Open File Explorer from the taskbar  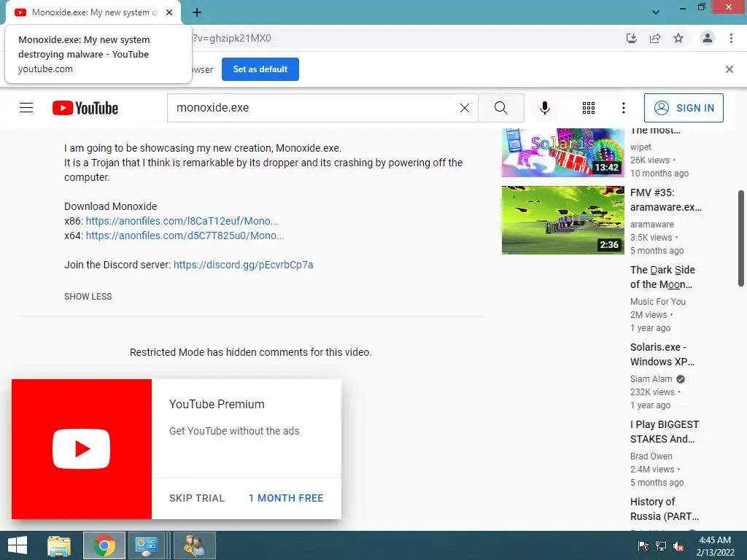click(x=59, y=545)
